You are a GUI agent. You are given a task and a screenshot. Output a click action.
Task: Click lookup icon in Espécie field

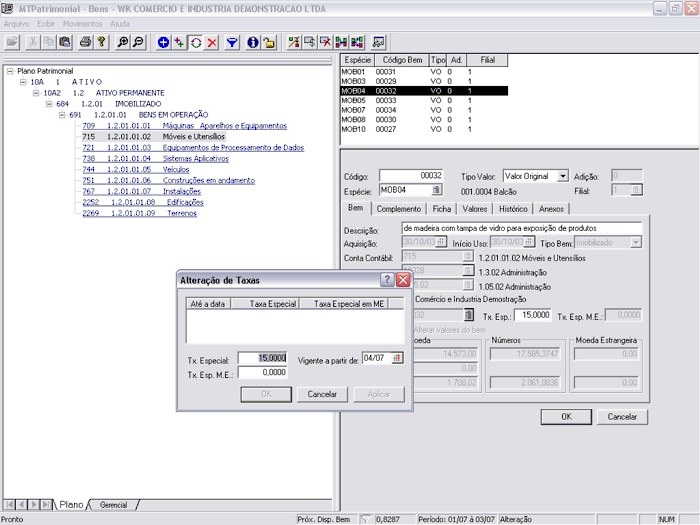point(436,190)
